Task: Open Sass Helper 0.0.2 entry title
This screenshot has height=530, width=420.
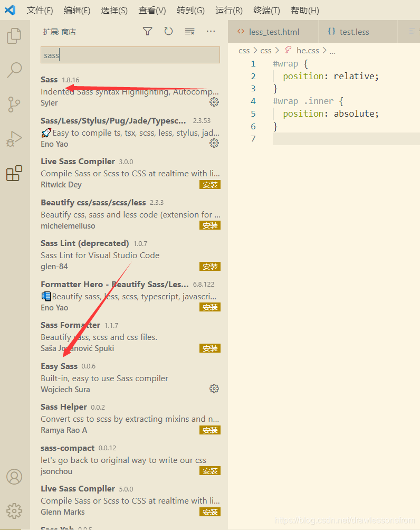Action: tap(64, 407)
